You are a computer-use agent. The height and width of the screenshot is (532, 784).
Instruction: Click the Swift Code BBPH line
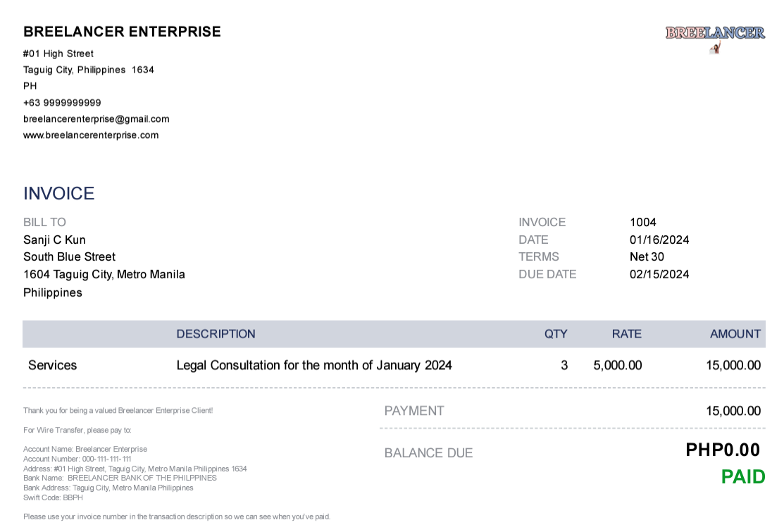53,497
